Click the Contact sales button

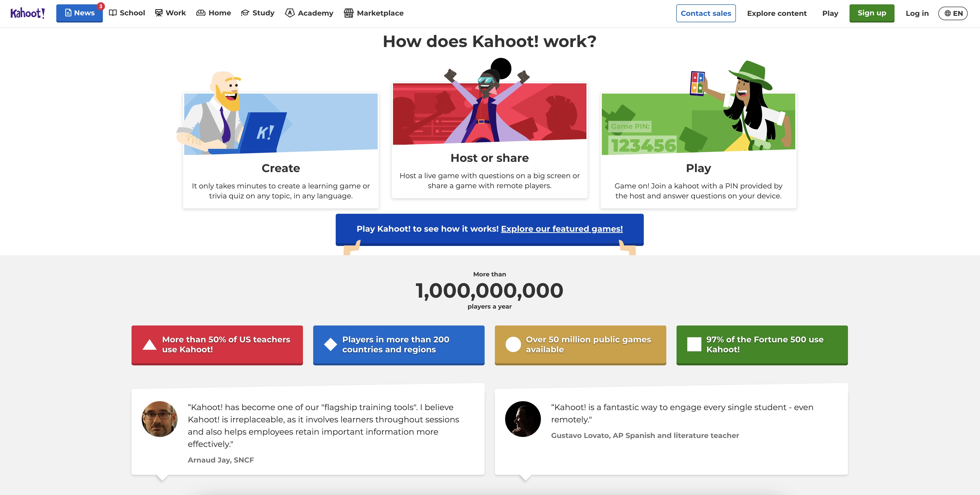coord(706,13)
